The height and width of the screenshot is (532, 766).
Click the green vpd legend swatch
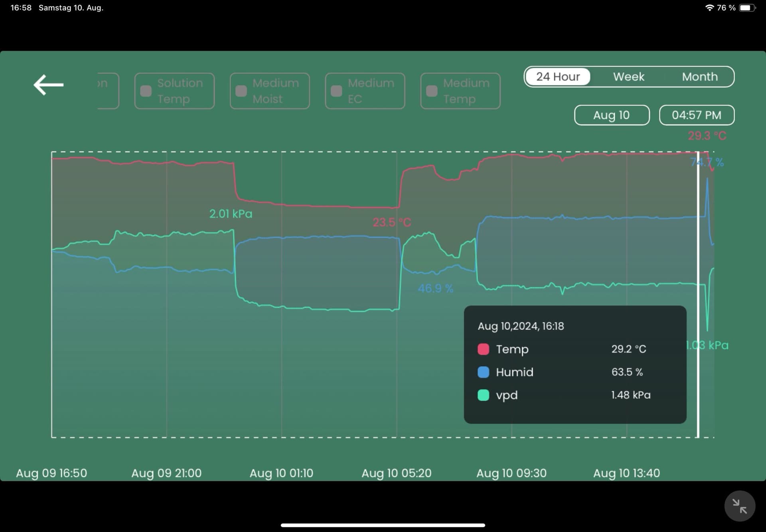coord(483,395)
